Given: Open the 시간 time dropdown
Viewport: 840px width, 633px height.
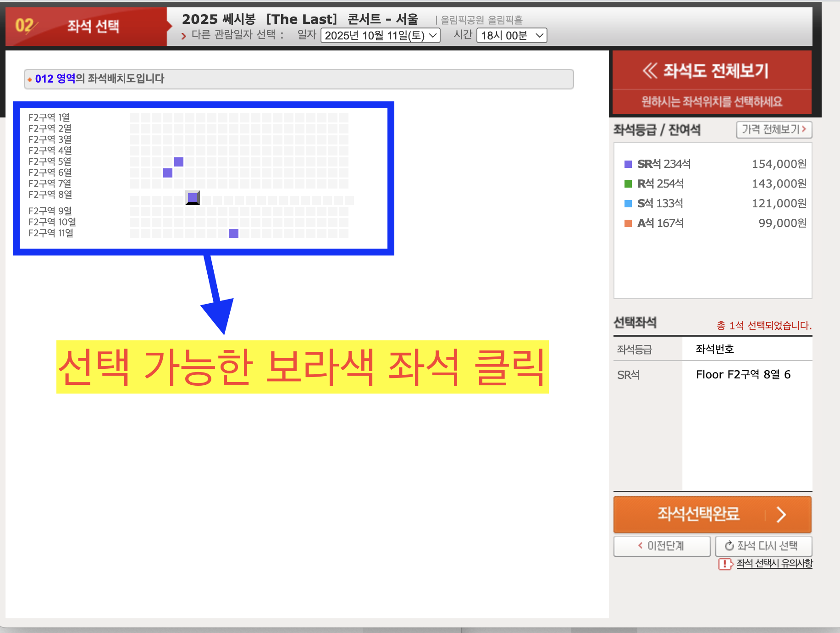Looking at the screenshot, I should pos(512,35).
